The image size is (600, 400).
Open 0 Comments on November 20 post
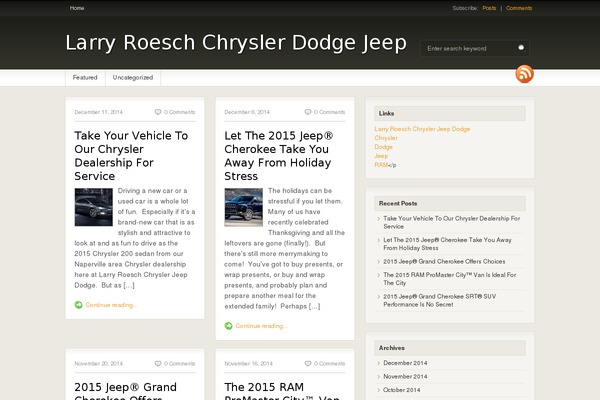tap(179, 364)
